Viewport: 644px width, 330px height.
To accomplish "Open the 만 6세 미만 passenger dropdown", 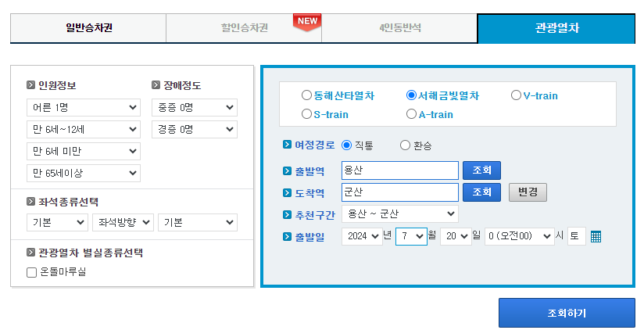I will (84, 151).
